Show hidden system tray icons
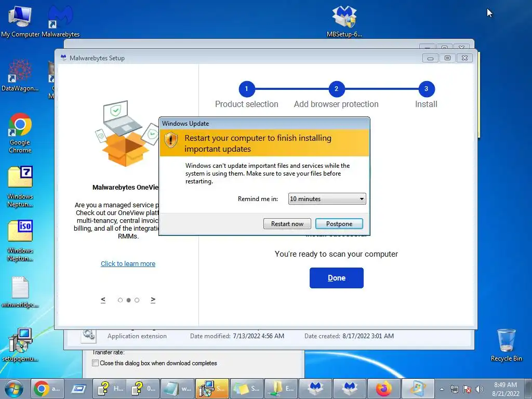This screenshot has width=532, height=399. click(x=442, y=389)
